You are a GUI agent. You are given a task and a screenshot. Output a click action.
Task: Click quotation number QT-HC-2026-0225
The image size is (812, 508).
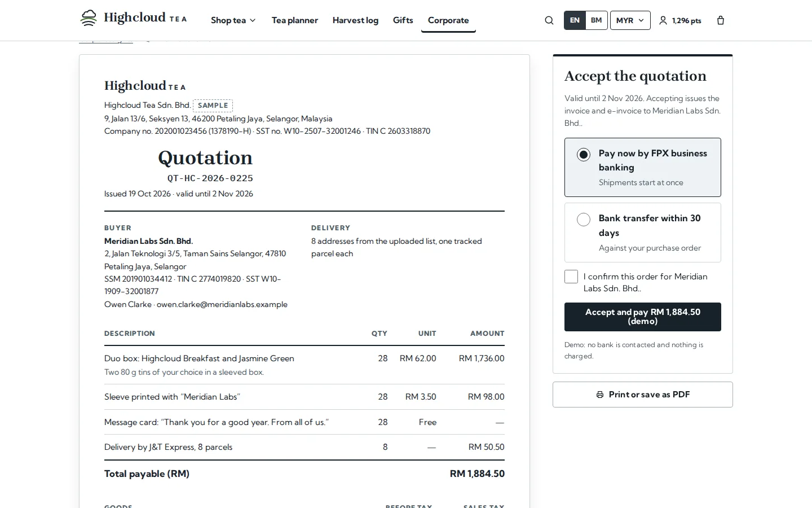tap(210, 178)
